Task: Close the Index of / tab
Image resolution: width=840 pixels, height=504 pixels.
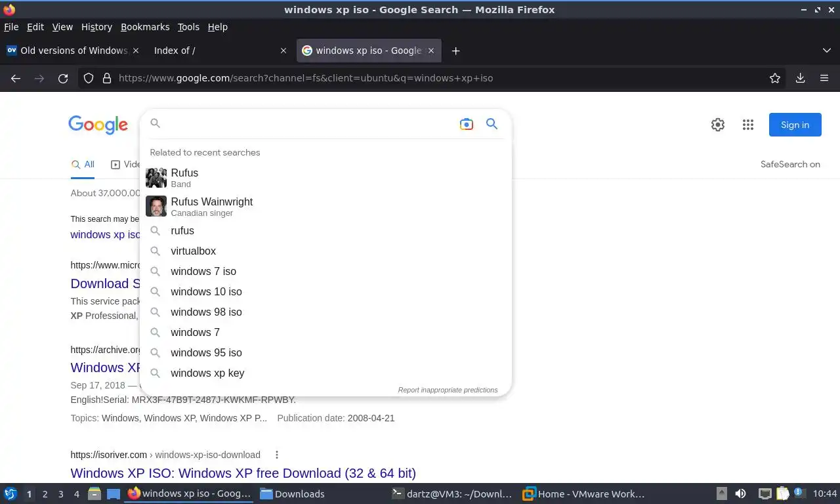Action: (x=283, y=51)
